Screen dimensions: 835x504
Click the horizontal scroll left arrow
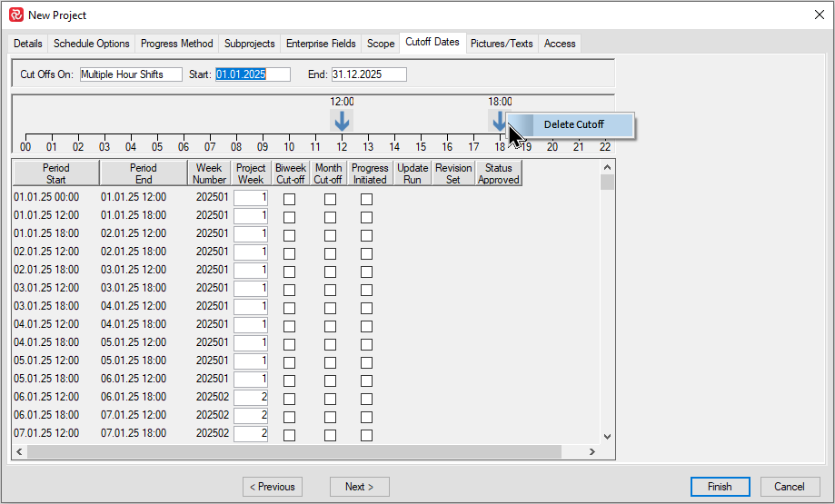19,452
